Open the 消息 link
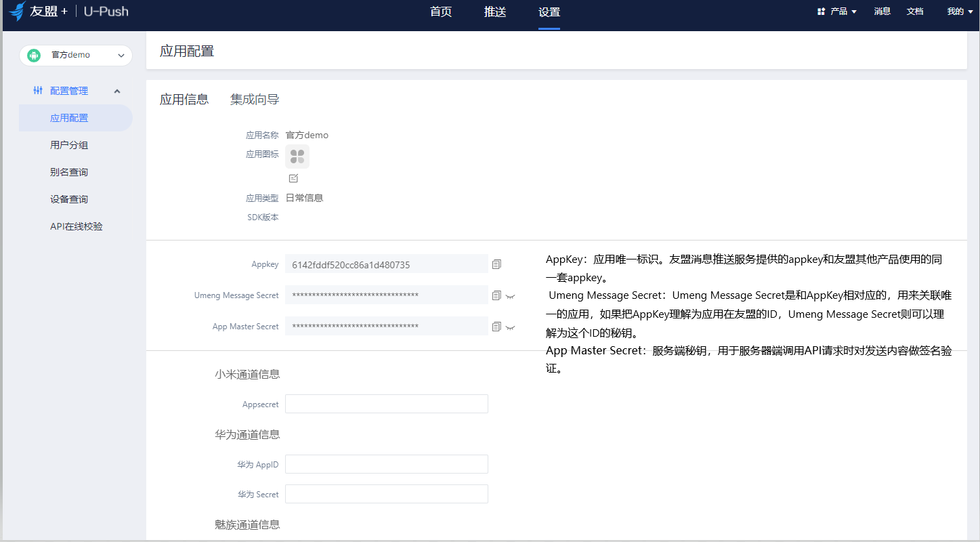Screen dimensions: 980x542 [882, 12]
